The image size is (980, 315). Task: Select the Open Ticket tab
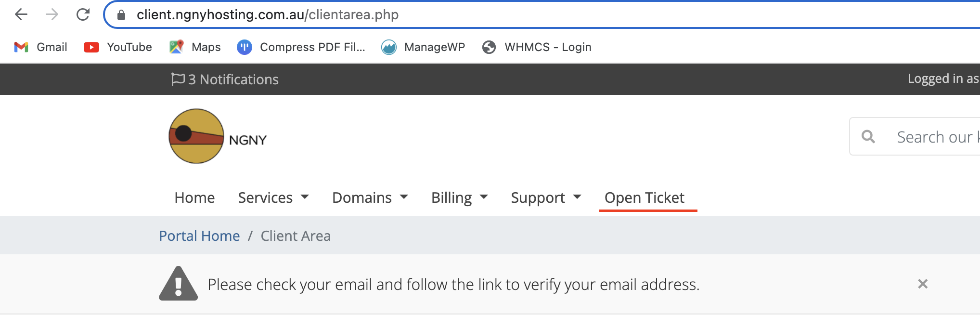pos(644,197)
